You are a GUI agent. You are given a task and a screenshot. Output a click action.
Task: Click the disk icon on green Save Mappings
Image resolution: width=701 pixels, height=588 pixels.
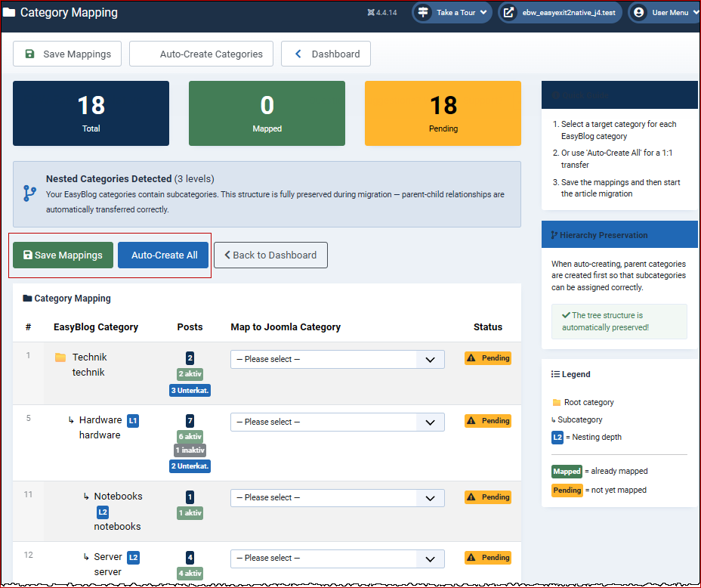click(28, 255)
